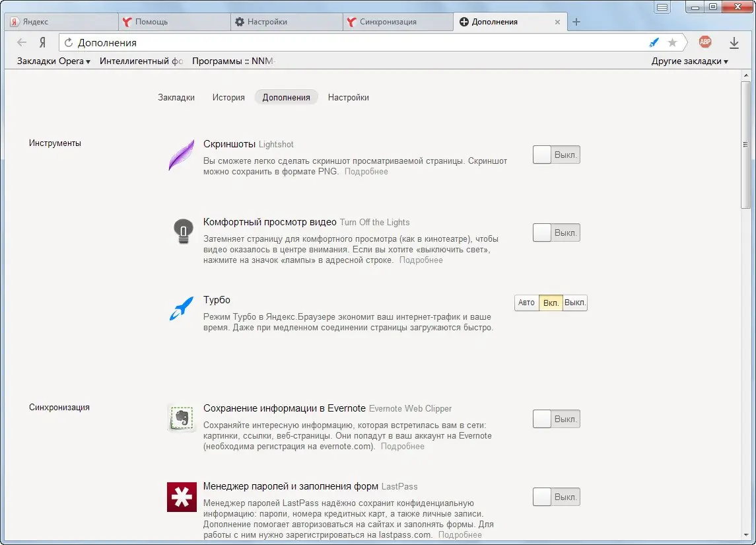Open the Интеллигентный фо bookmark
This screenshot has width=756, height=545.
tap(141, 61)
